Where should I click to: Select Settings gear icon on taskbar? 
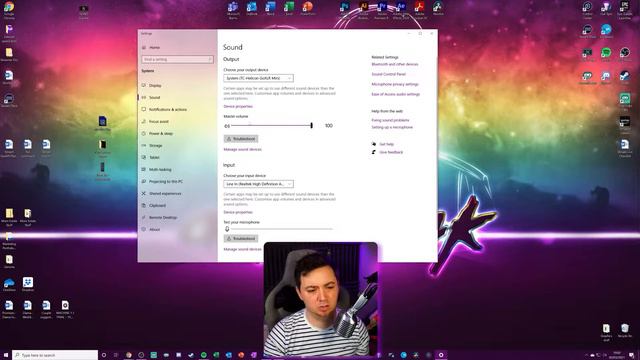click(x=441, y=355)
